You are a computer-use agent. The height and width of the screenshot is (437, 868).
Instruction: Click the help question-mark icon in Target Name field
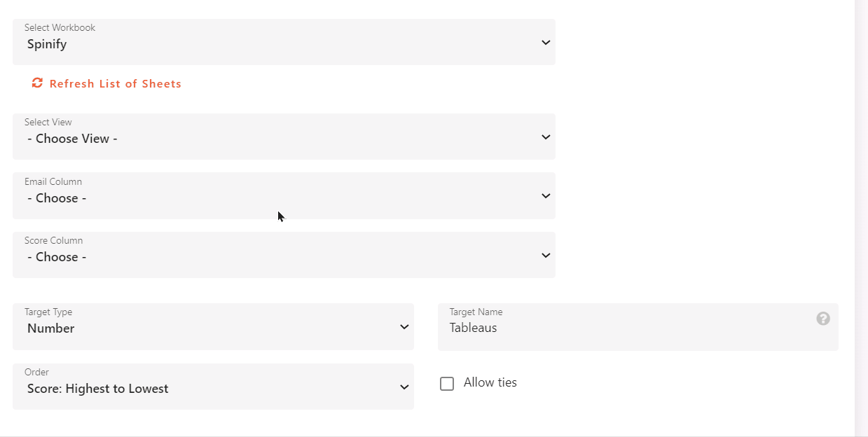point(822,319)
